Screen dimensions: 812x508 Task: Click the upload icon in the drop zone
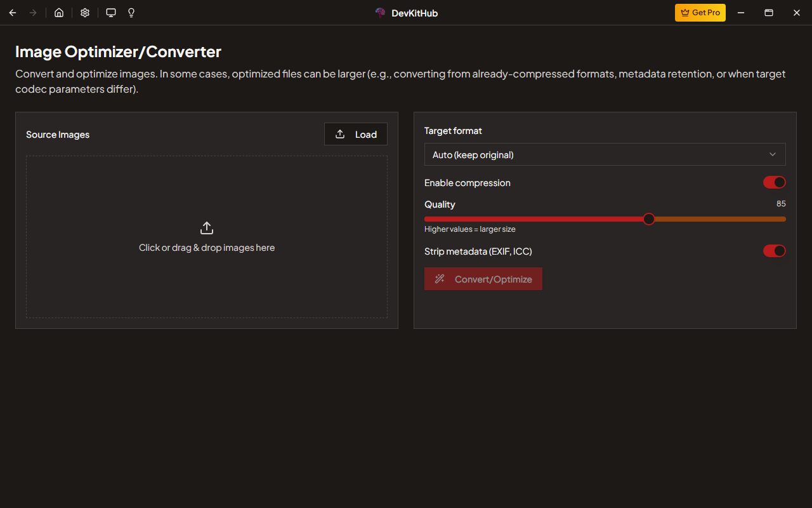point(207,228)
